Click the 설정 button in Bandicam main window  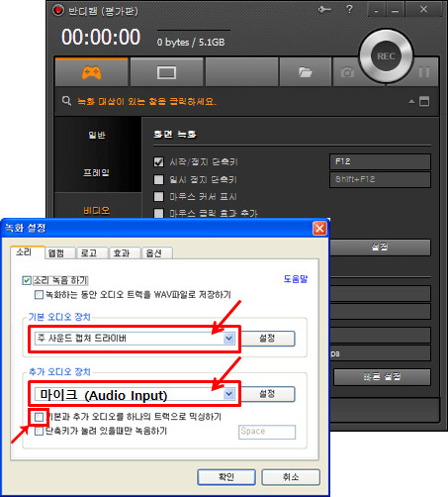(x=380, y=248)
